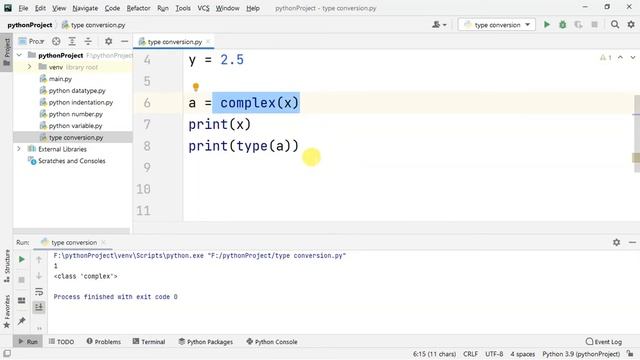Open the Problems tool window

pos(104,342)
